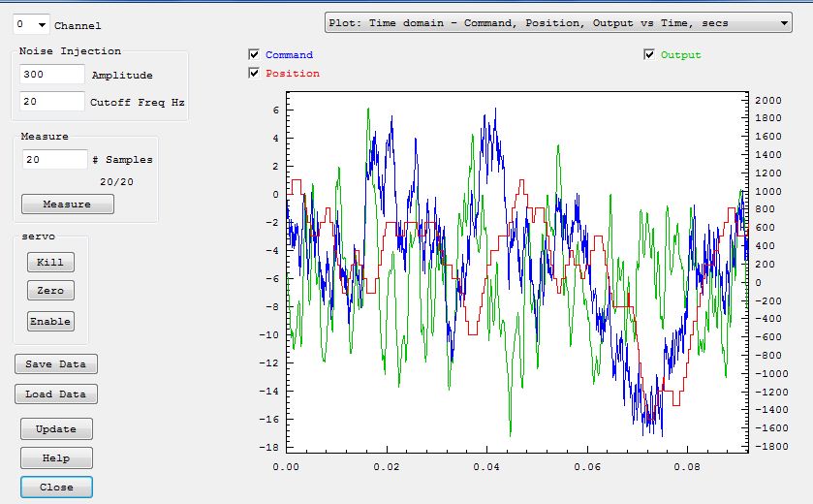Click the Update button
Screen dimensions: 813x504
pyautogui.click(x=55, y=428)
